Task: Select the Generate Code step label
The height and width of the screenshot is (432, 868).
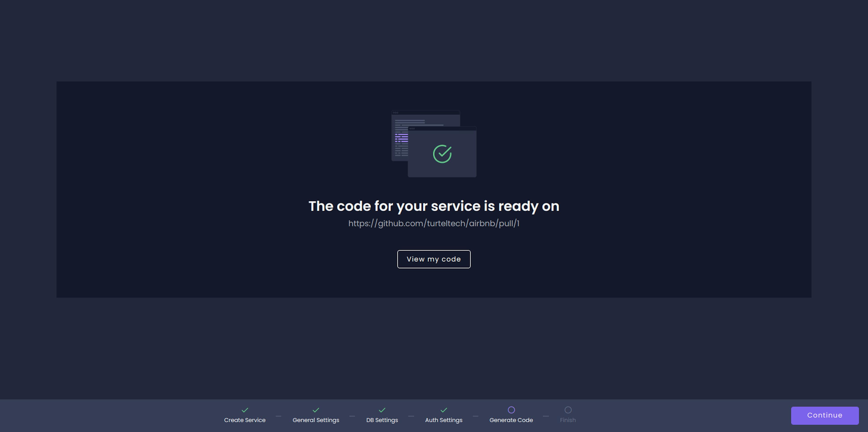Action: click(x=511, y=420)
